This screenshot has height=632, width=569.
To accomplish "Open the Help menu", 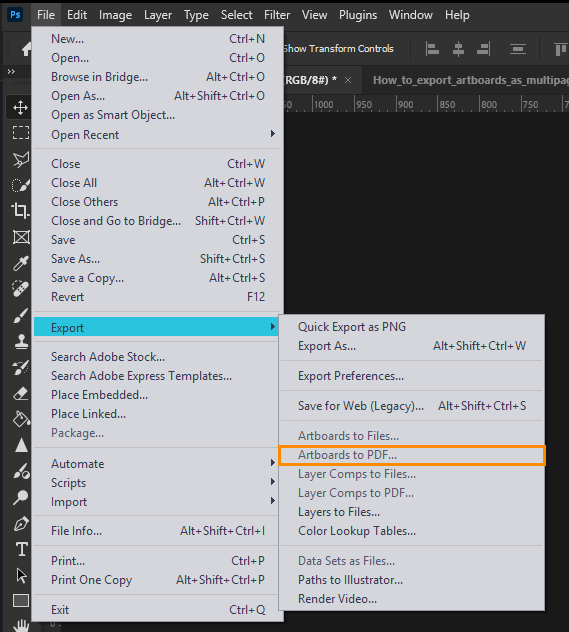I will pos(457,15).
